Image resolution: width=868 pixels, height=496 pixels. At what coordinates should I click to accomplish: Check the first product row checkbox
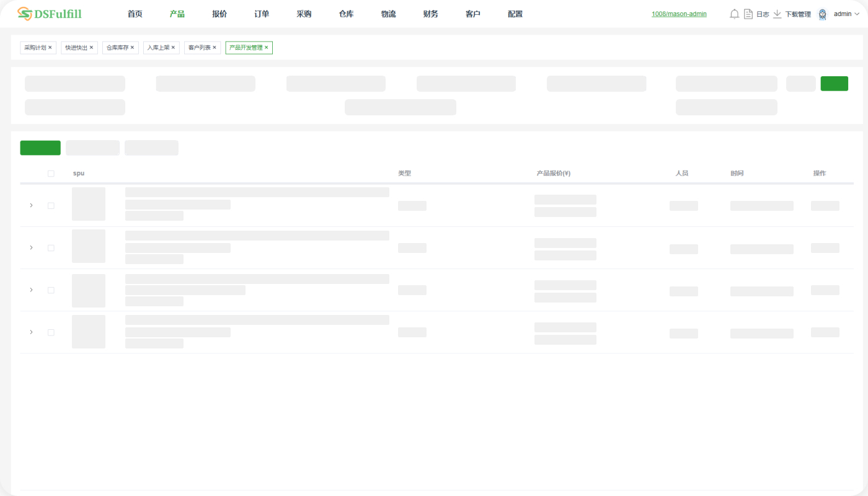[x=51, y=206]
